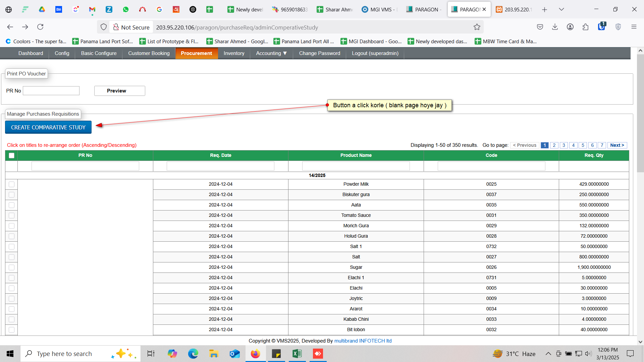This screenshot has width=644, height=362.
Task: Click the shield tracking protection icon
Action: tap(104, 27)
